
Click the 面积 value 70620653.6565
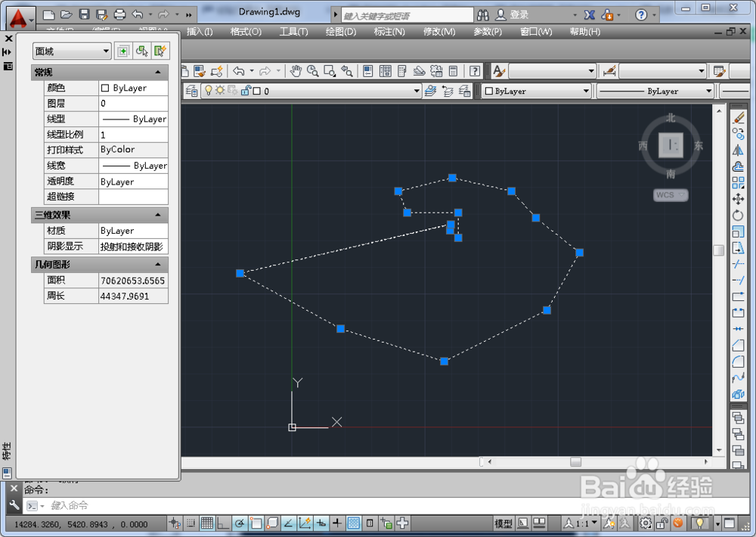tap(132, 281)
